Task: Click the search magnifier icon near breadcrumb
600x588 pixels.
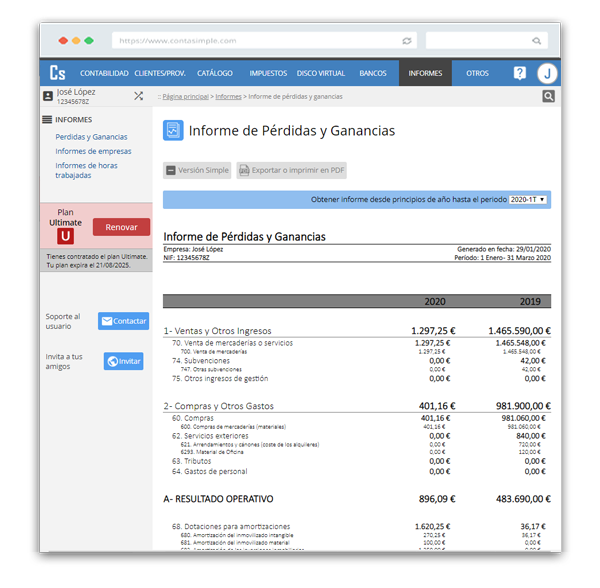Action: [x=548, y=97]
